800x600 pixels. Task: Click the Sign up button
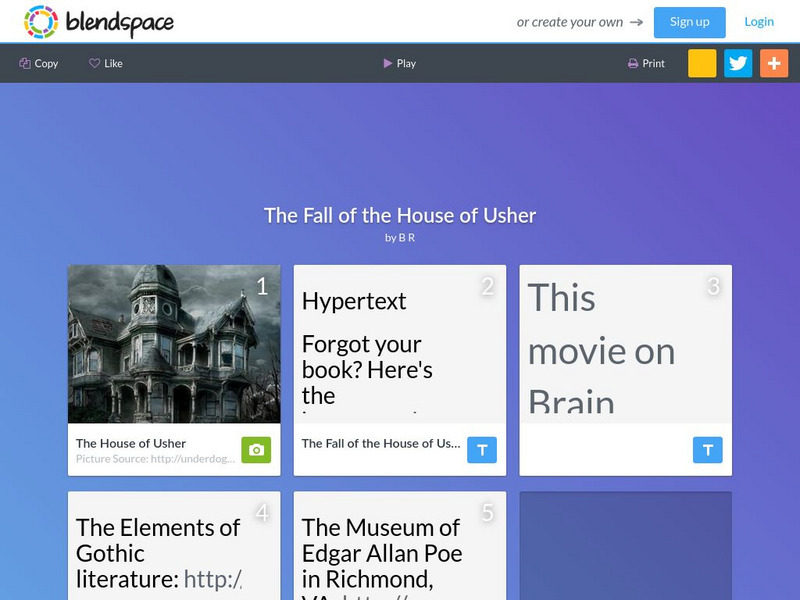689,22
